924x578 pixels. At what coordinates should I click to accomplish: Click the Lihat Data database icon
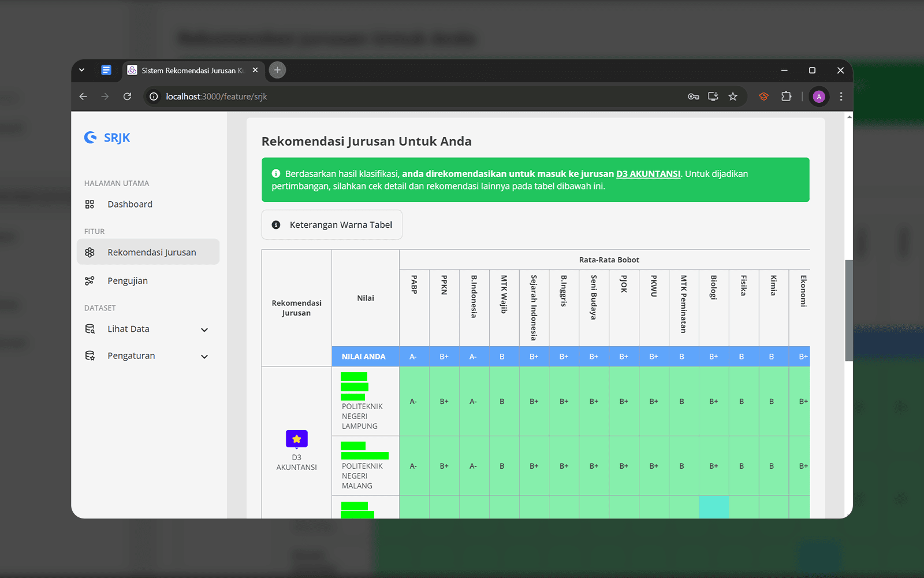(x=90, y=329)
